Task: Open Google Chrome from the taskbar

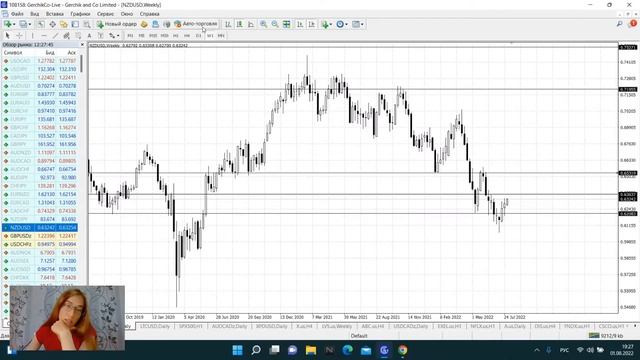Action: coord(403,350)
